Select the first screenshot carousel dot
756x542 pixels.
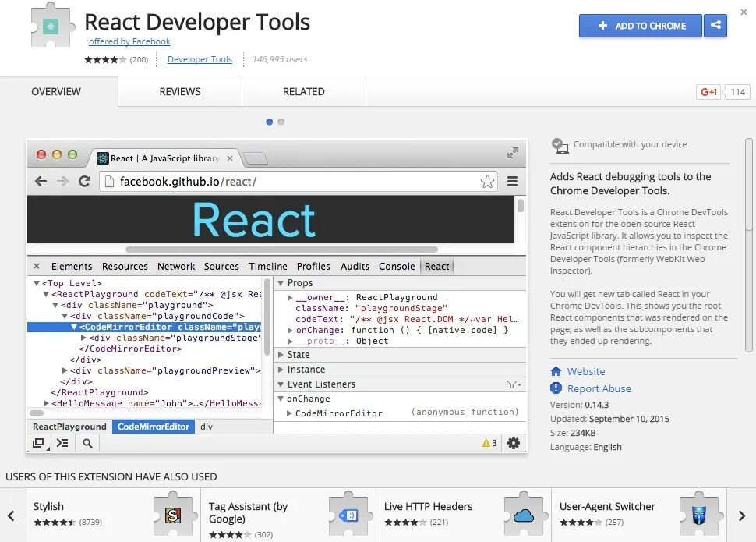(x=270, y=122)
